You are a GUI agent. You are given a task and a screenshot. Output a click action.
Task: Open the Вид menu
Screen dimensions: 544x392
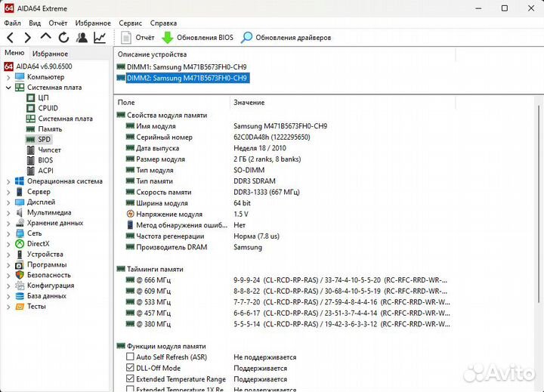35,23
